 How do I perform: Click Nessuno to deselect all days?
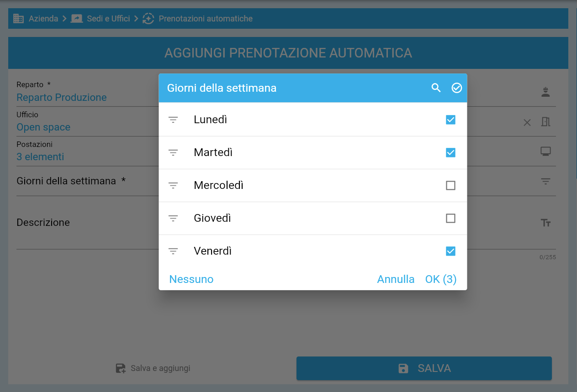pyautogui.click(x=191, y=279)
